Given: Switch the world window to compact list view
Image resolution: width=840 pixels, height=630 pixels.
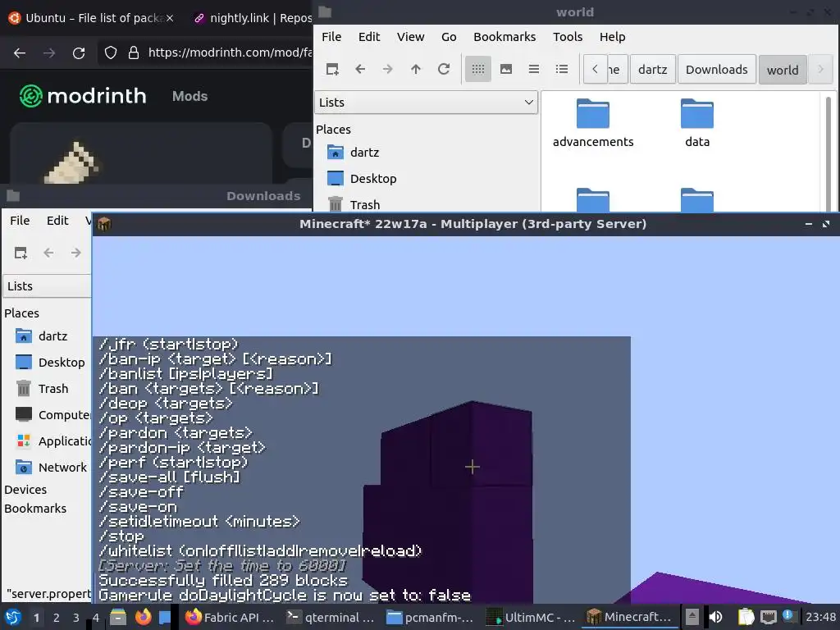Looking at the screenshot, I should pyautogui.click(x=533, y=69).
